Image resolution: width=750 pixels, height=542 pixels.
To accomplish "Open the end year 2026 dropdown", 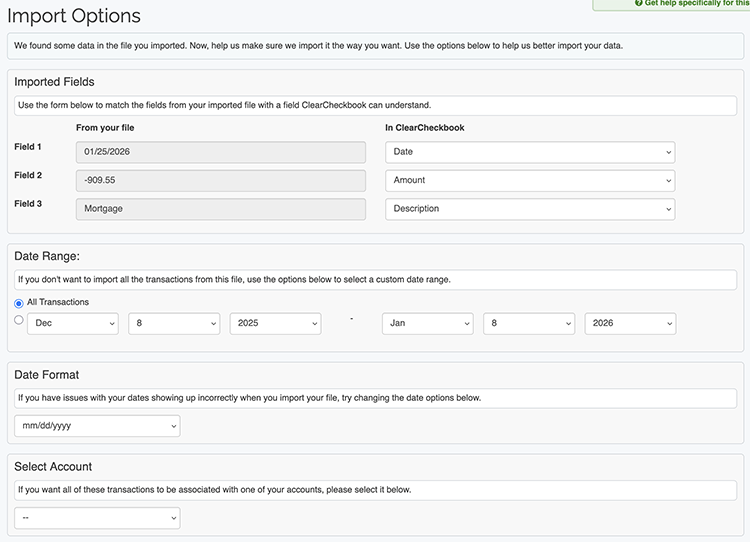I will point(630,323).
